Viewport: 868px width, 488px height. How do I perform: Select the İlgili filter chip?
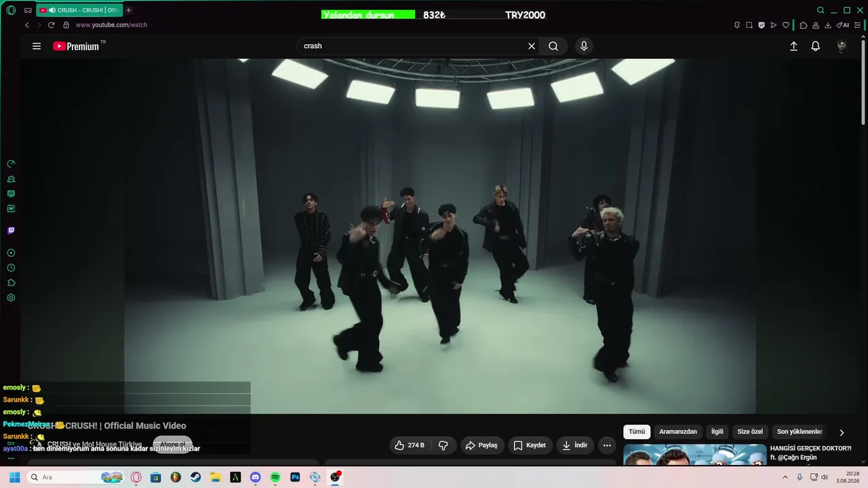[x=717, y=432]
